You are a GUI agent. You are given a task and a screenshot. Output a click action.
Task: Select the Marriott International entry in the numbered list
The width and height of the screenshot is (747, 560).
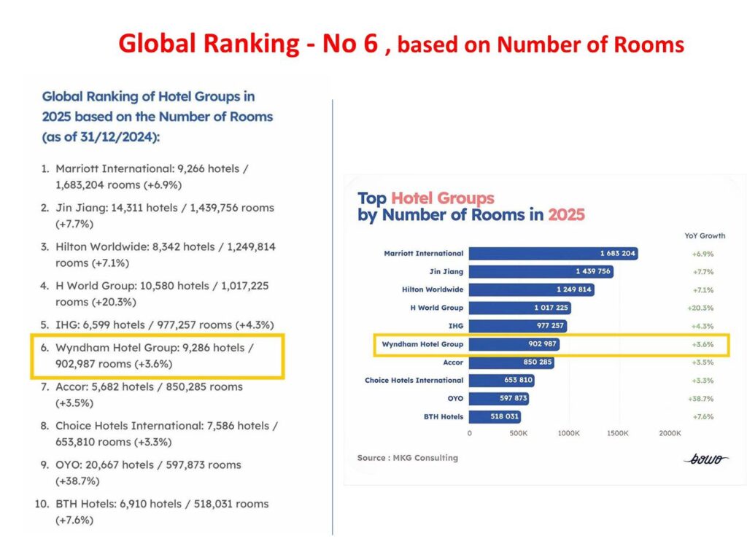(x=152, y=176)
